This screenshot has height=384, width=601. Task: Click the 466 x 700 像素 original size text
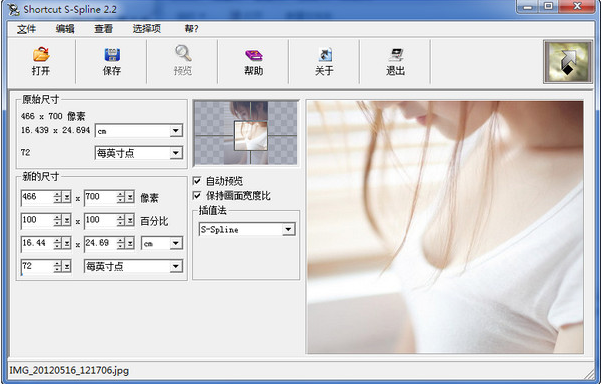pyautogui.click(x=53, y=116)
